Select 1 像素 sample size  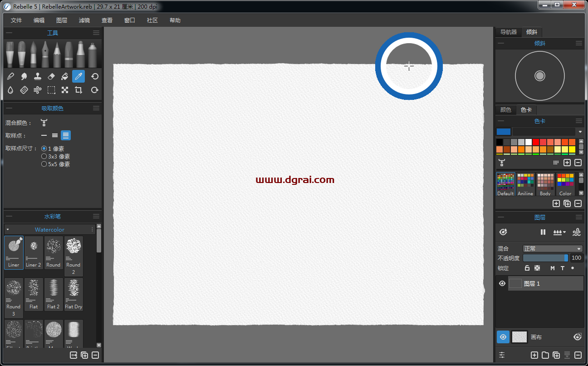tap(53, 148)
